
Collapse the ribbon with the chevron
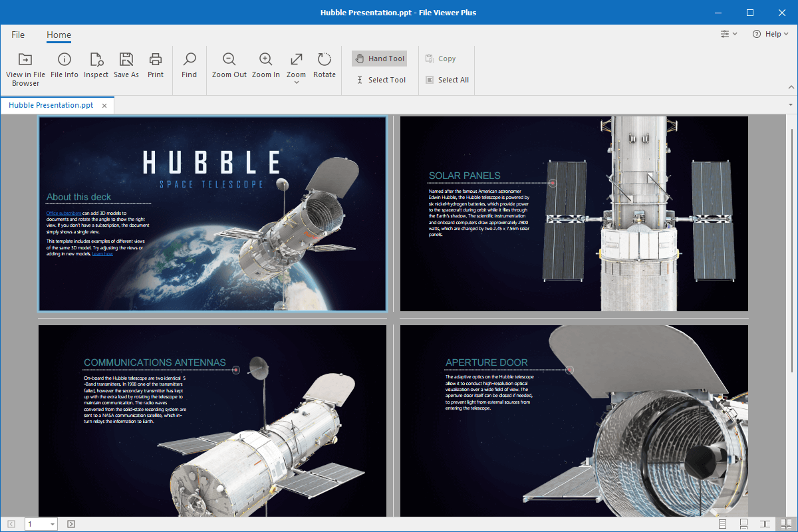(x=791, y=87)
